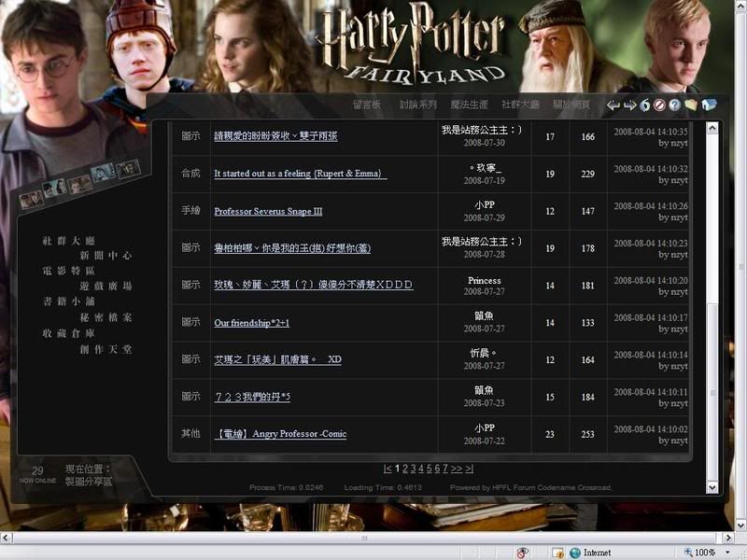Image resolution: width=747 pixels, height=560 pixels.
Task: Open thread 723我們的丹*5
Action: [252, 397]
